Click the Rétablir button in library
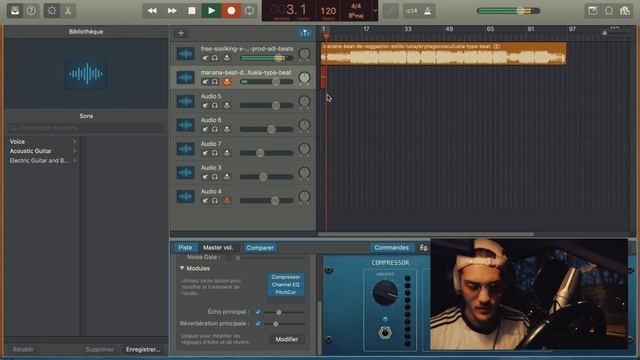This screenshot has width=640, height=360. coord(23,349)
